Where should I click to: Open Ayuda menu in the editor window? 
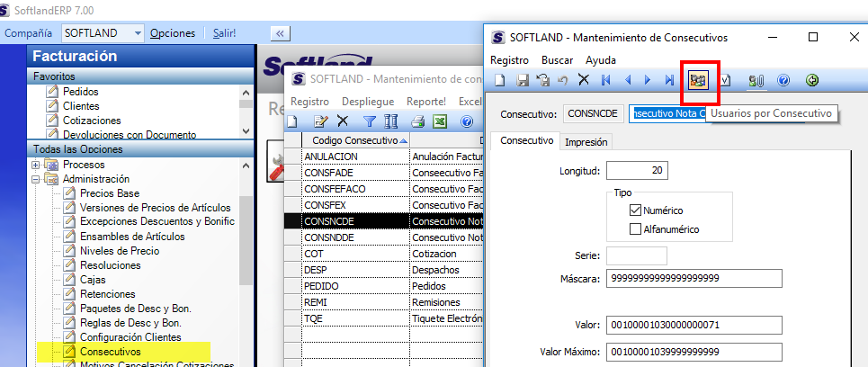tap(601, 60)
